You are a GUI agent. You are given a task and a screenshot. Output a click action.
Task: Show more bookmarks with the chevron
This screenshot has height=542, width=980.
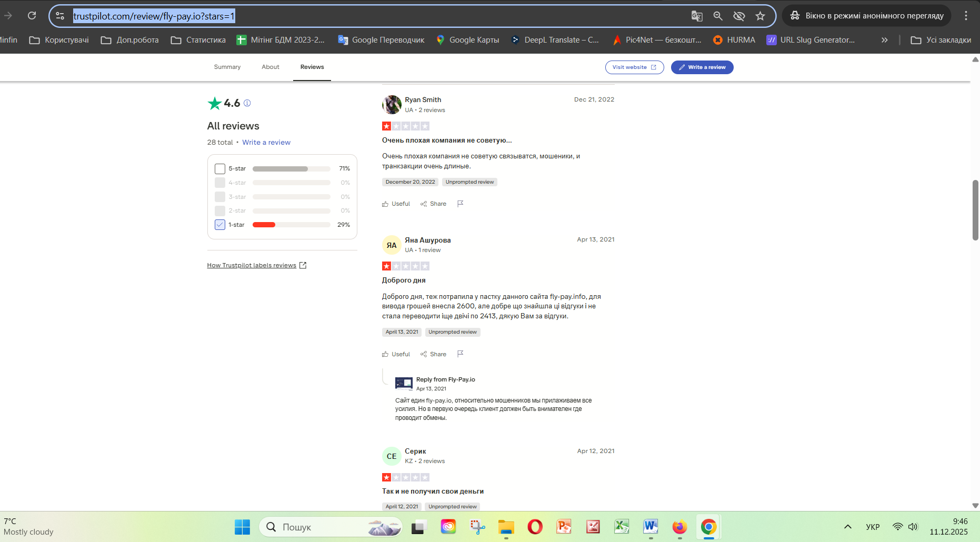pos(885,40)
